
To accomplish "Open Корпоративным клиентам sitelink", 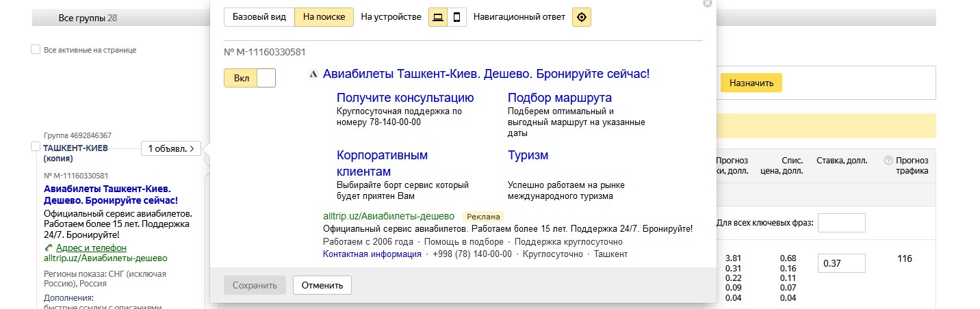I will 383,163.
